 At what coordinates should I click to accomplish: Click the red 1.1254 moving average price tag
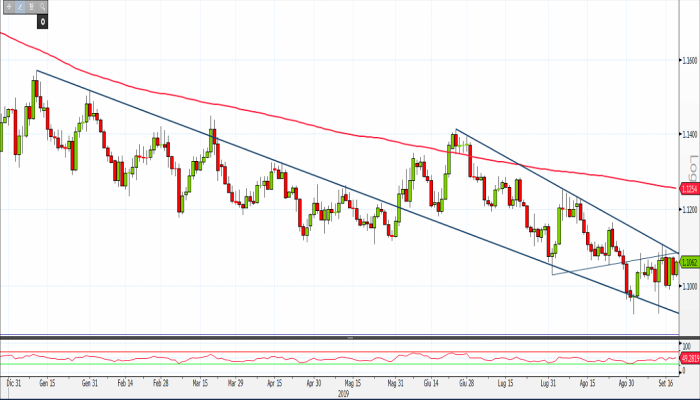pos(690,189)
